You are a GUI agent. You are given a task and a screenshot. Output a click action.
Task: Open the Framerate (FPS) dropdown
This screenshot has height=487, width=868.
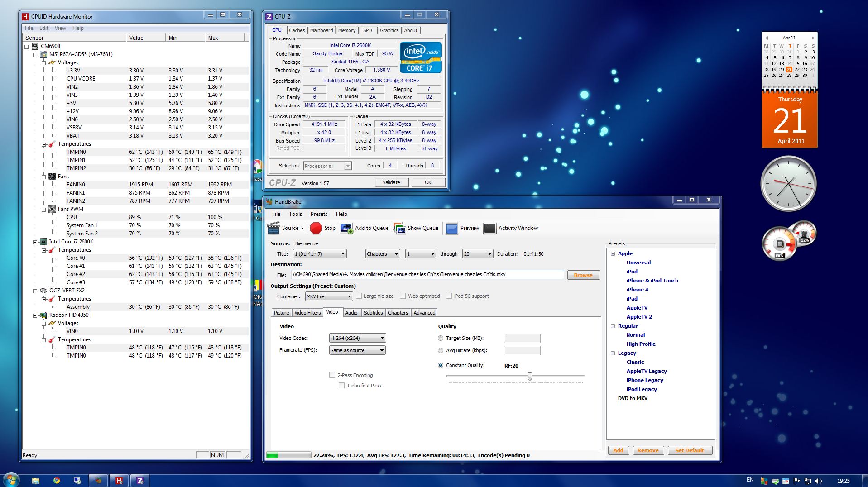[357, 350]
